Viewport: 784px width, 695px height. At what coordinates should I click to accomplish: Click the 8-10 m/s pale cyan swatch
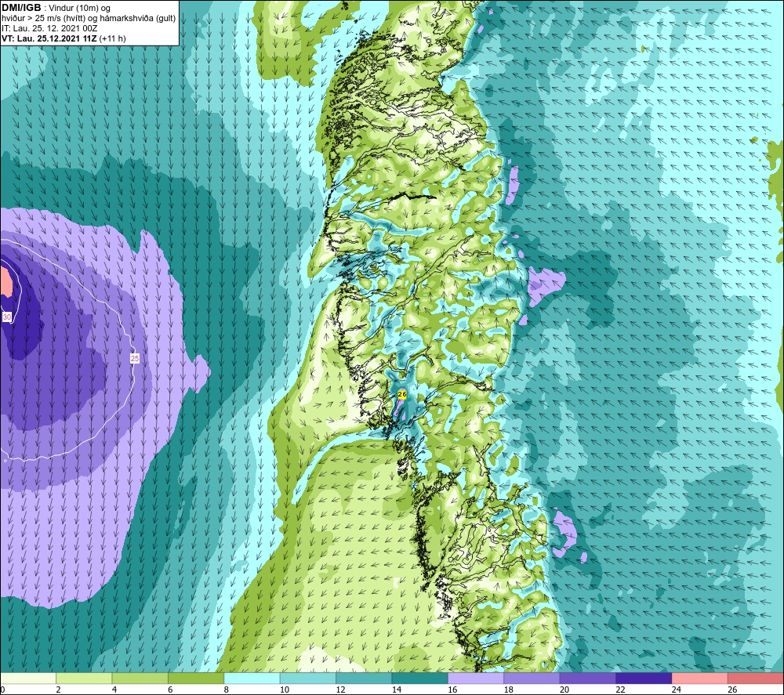pyautogui.click(x=252, y=678)
